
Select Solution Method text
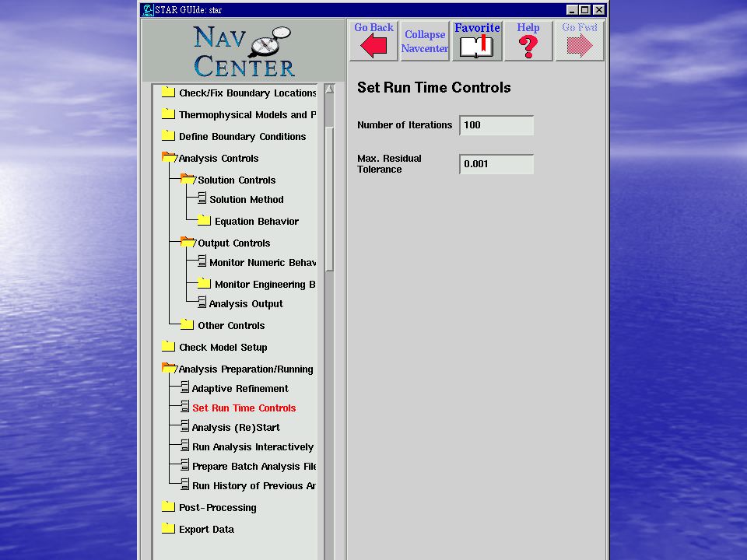click(x=247, y=200)
